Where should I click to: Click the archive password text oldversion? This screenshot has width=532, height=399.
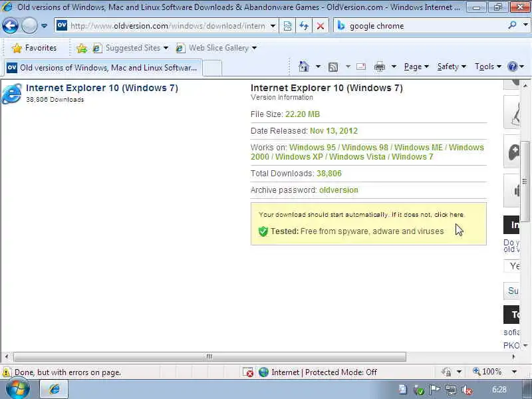pyautogui.click(x=338, y=190)
